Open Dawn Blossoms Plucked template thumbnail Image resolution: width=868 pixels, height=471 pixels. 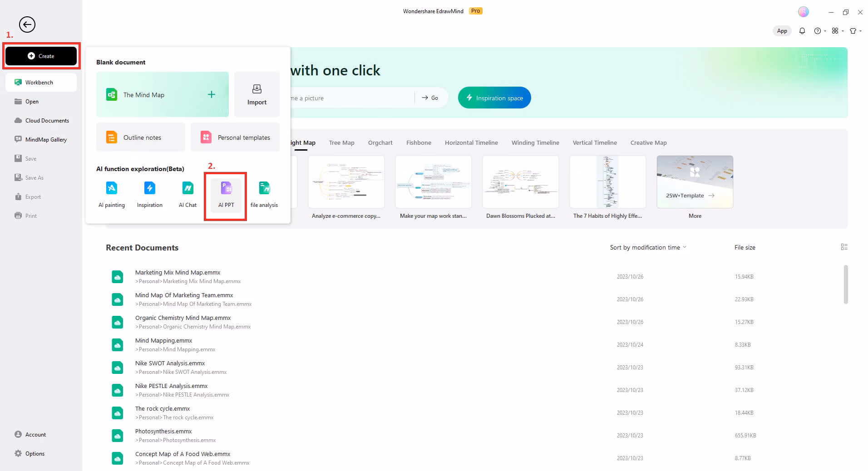point(521,182)
